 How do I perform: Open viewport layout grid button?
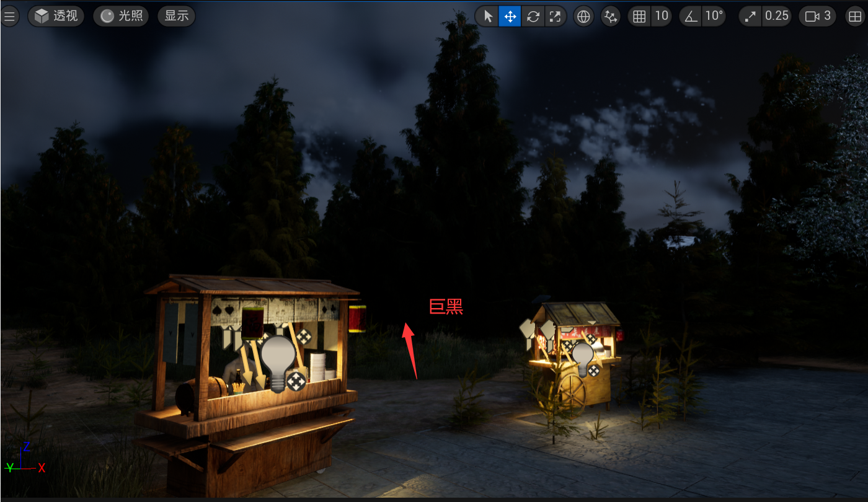[854, 16]
